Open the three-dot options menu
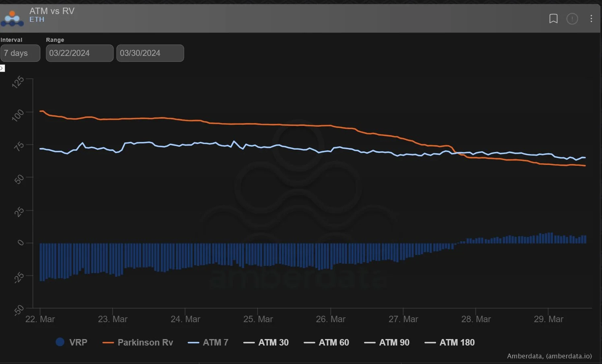602x364 pixels. pyautogui.click(x=591, y=19)
